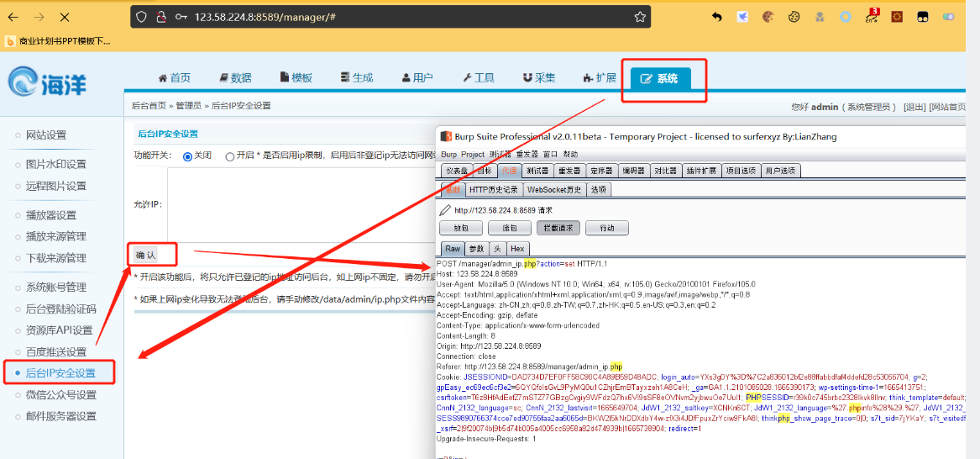Switch to WebSocket历史 tab in Burp
The width and height of the screenshot is (980, 459).
point(554,189)
